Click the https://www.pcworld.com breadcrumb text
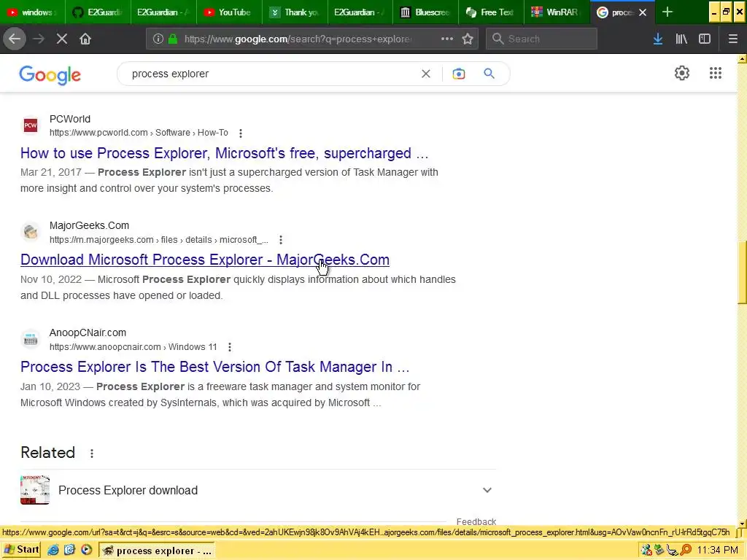This screenshot has height=560, width=747. point(98,133)
